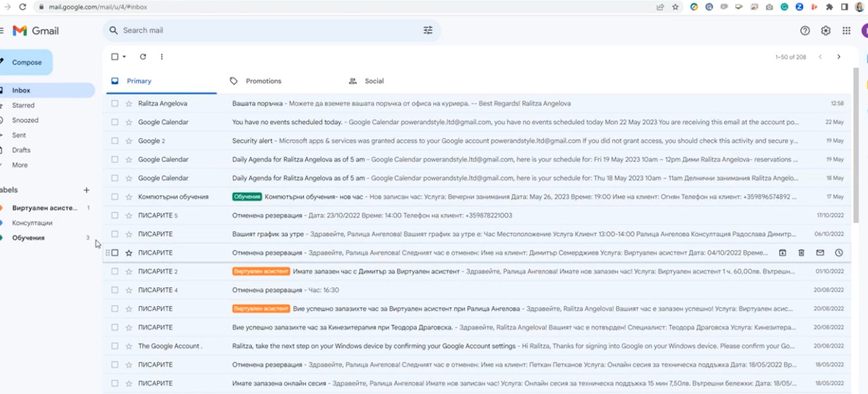Tick the ПИСАРИТЕ 5 email checkbox
This screenshot has height=394, width=868.
pyautogui.click(x=115, y=215)
